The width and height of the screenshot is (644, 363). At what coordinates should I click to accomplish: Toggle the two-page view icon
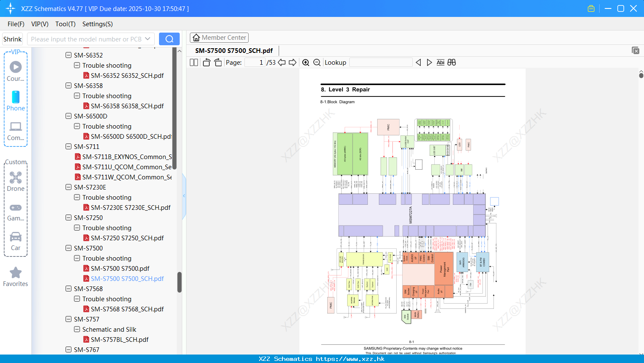point(194,62)
